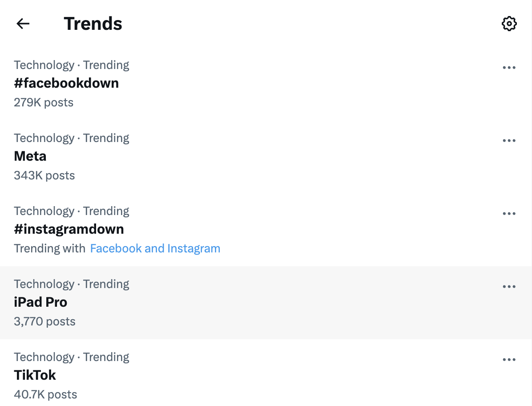Click the 343K posts count
Screen dimensions: 532x406
point(44,175)
